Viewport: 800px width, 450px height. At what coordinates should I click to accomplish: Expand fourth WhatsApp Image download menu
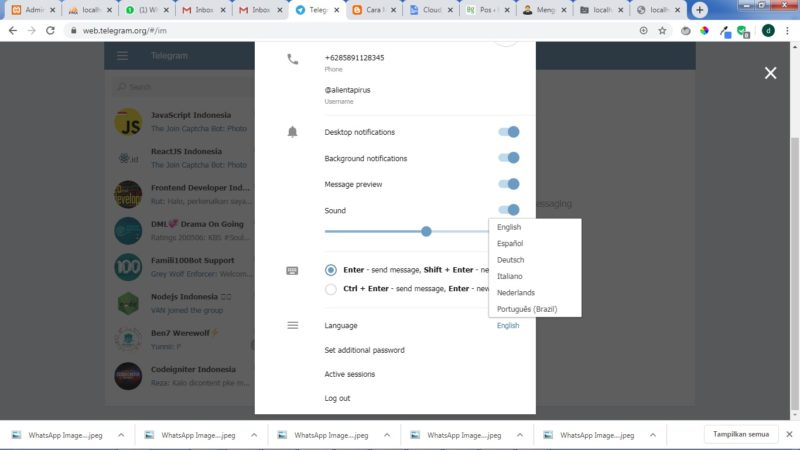(520, 435)
